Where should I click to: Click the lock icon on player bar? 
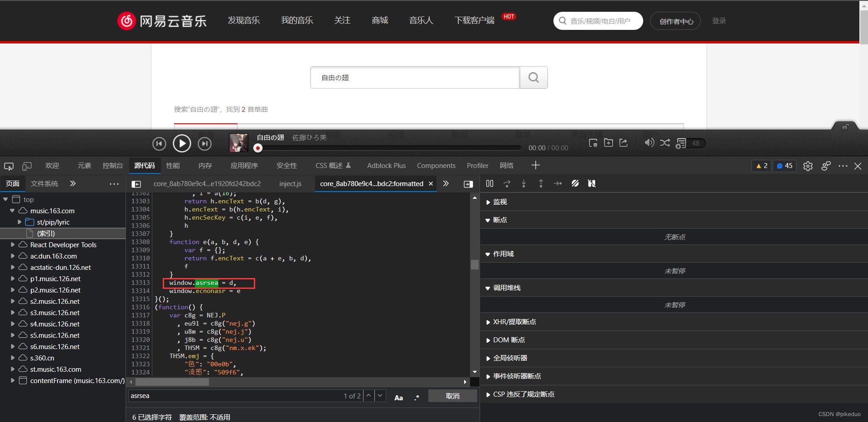[x=845, y=127]
